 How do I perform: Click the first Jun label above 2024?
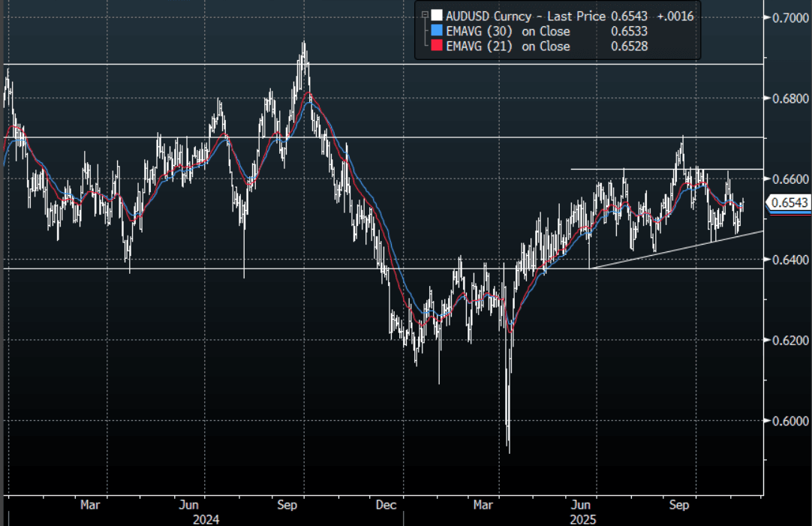[190, 505]
